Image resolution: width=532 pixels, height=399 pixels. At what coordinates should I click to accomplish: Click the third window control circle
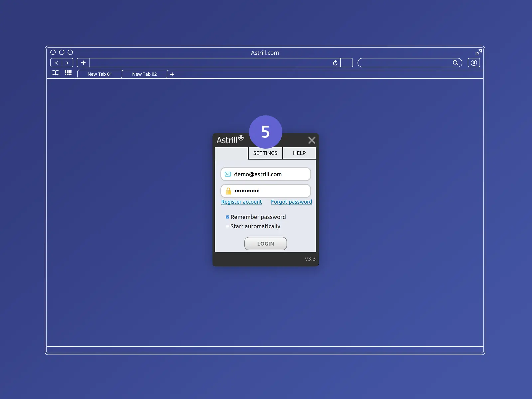click(70, 52)
